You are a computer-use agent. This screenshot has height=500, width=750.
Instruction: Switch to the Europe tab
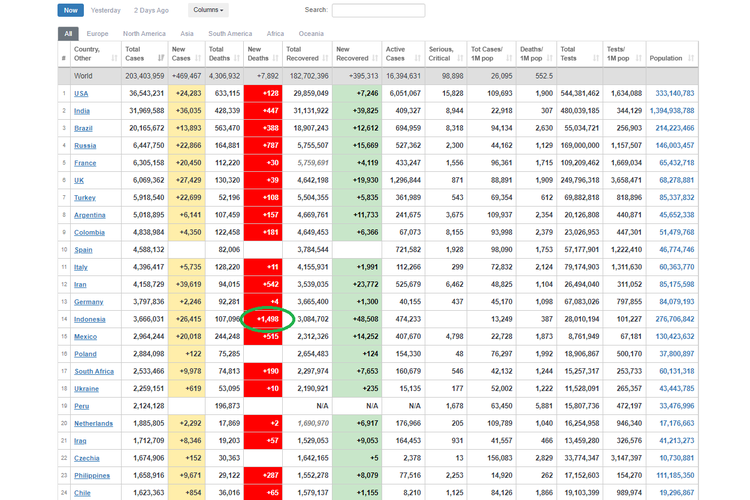click(97, 33)
